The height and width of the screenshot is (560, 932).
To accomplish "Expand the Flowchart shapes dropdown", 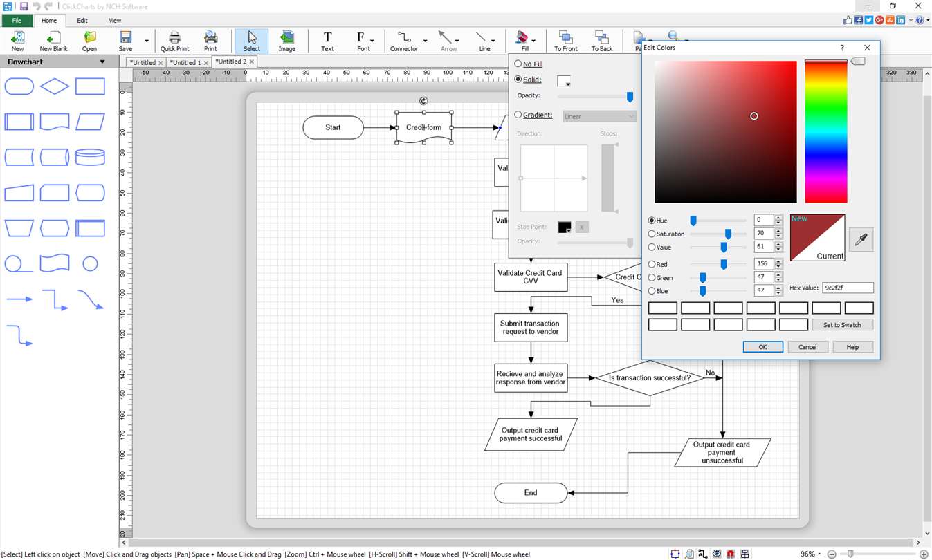I will [102, 62].
